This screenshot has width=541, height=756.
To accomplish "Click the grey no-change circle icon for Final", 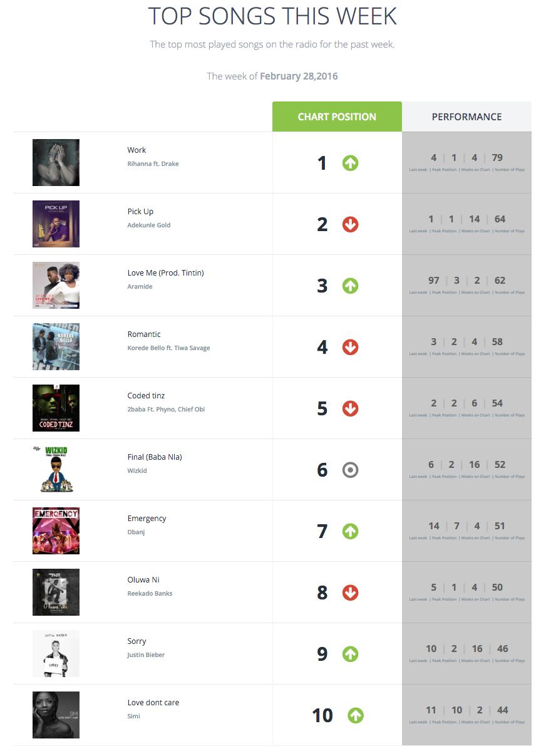I will pos(350,470).
